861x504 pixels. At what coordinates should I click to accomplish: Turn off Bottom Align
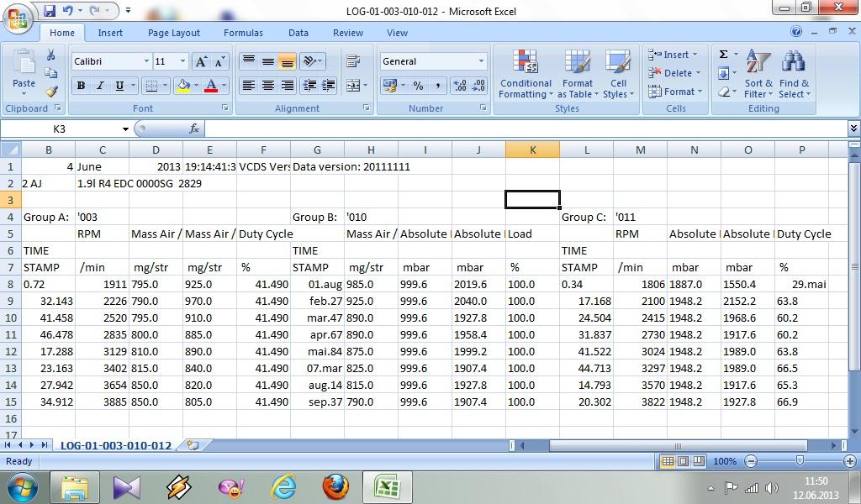288,60
